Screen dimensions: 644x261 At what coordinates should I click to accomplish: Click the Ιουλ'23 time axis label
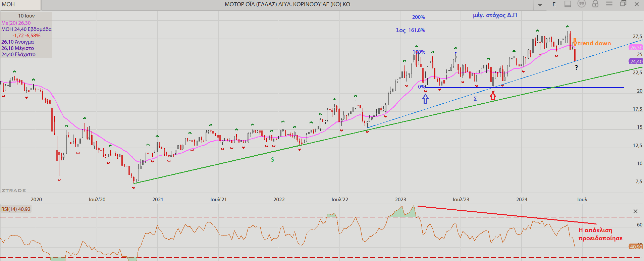[461, 200]
